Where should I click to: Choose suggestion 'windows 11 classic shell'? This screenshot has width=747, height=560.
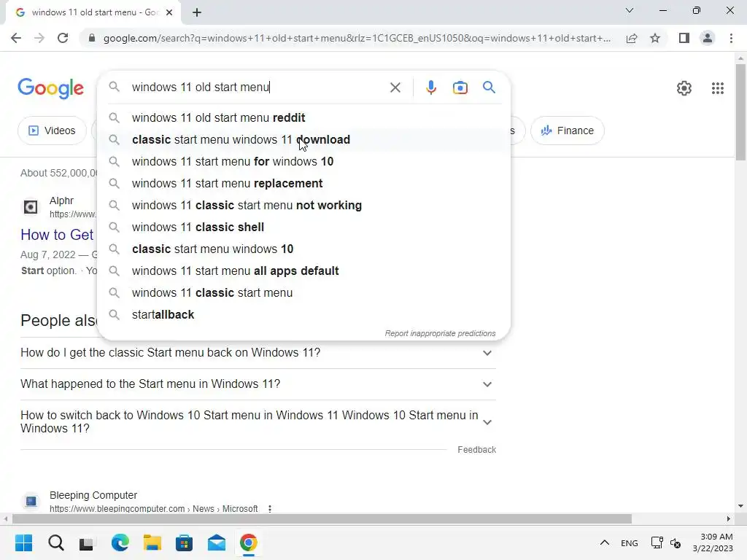pyautogui.click(x=303, y=227)
